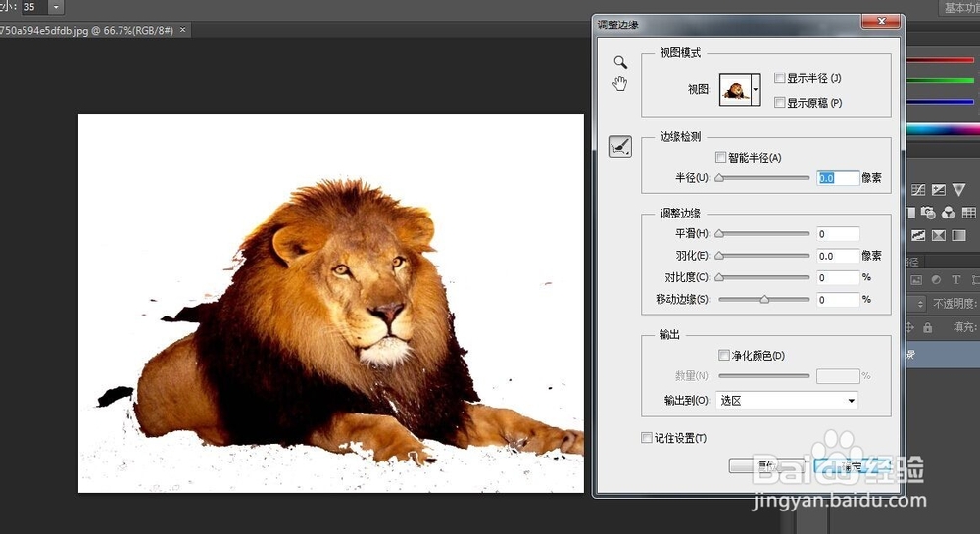Open the 输出到 (O) dropdown
Image resolution: width=980 pixels, height=534 pixels.
pyautogui.click(x=787, y=401)
